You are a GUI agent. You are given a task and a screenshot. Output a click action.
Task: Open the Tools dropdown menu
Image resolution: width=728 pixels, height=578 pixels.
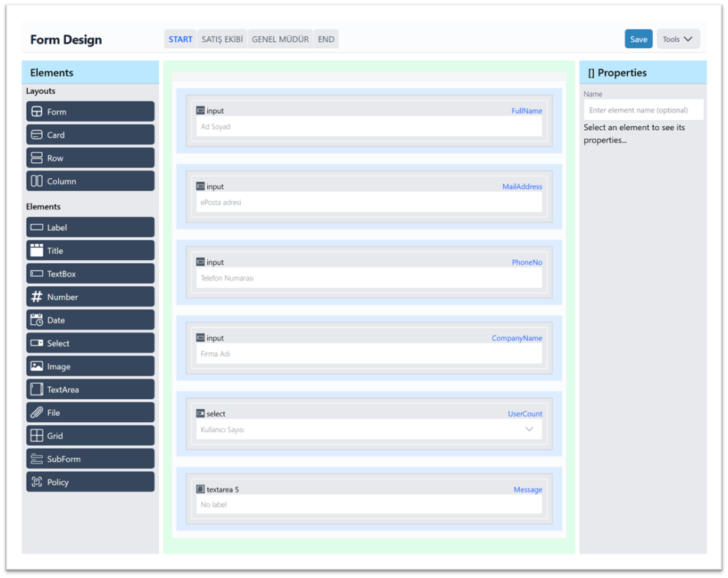678,39
